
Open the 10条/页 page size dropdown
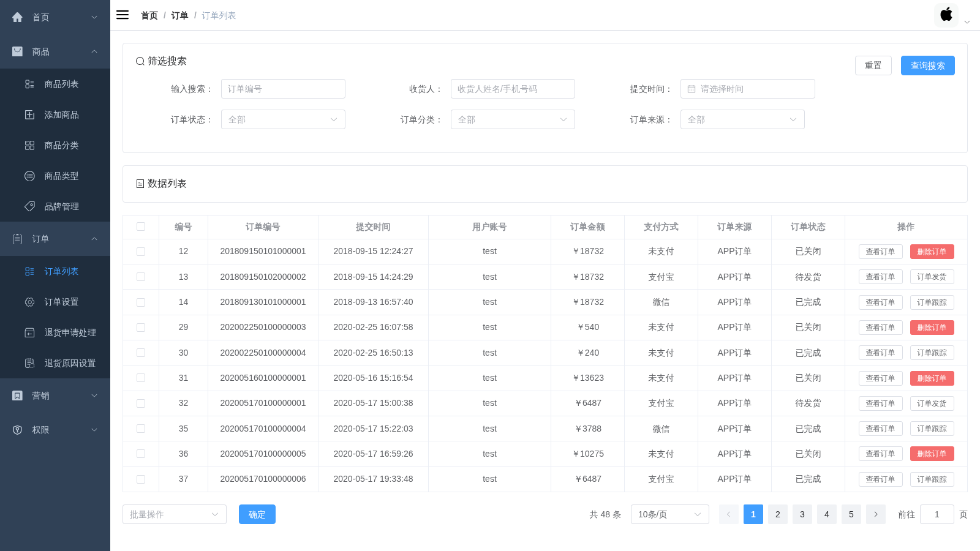click(670, 514)
